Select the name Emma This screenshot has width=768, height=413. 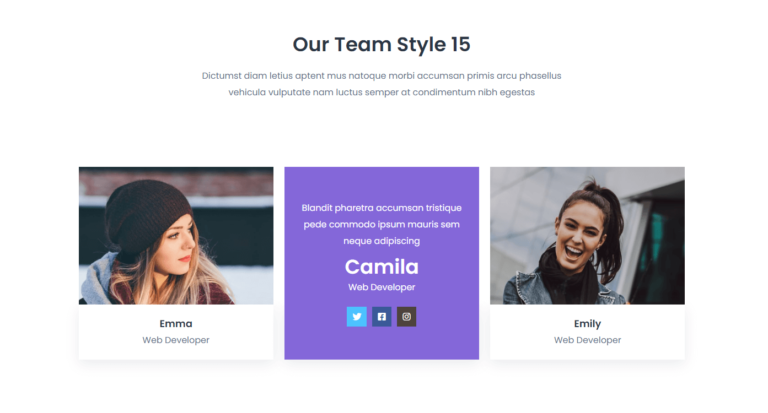176,324
